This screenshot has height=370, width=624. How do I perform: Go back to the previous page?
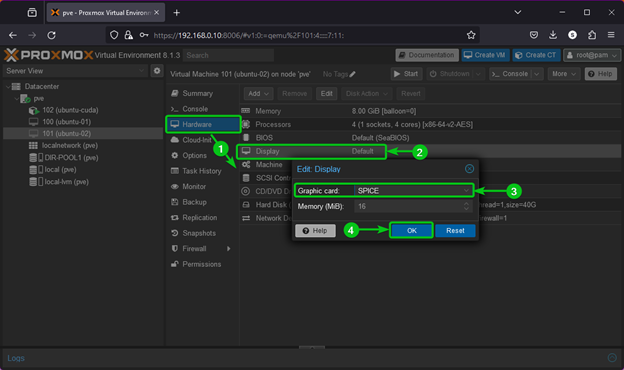[13, 35]
